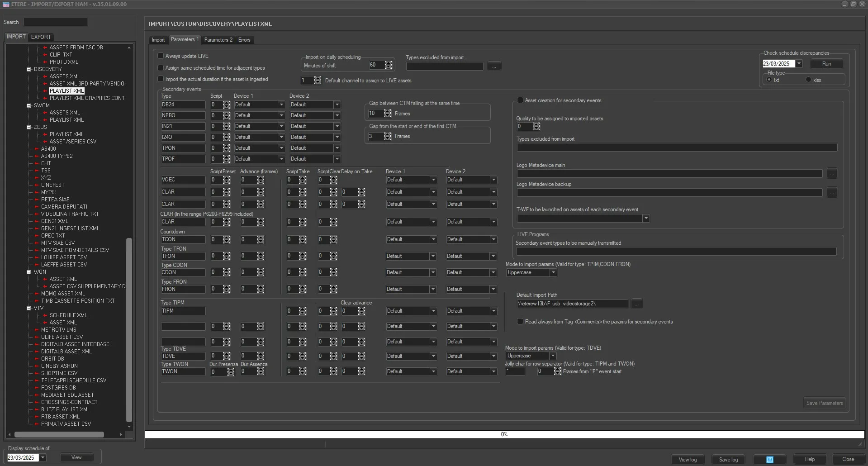This screenshot has height=466, width=868.
Task: Click the Save Parameters button
Action: [824, 403]
